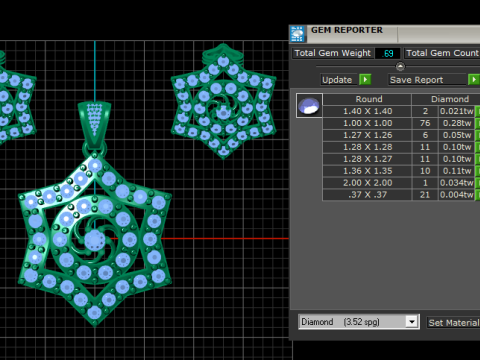
Task: Click the 0.021tw weight cell
Action: pyautogui.click(x=456, y=111)
